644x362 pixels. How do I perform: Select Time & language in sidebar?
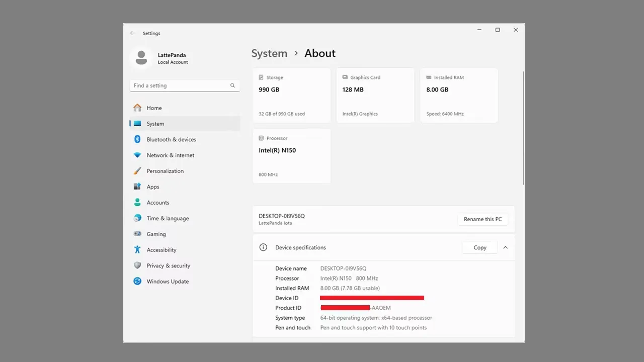tap(168, 218)
